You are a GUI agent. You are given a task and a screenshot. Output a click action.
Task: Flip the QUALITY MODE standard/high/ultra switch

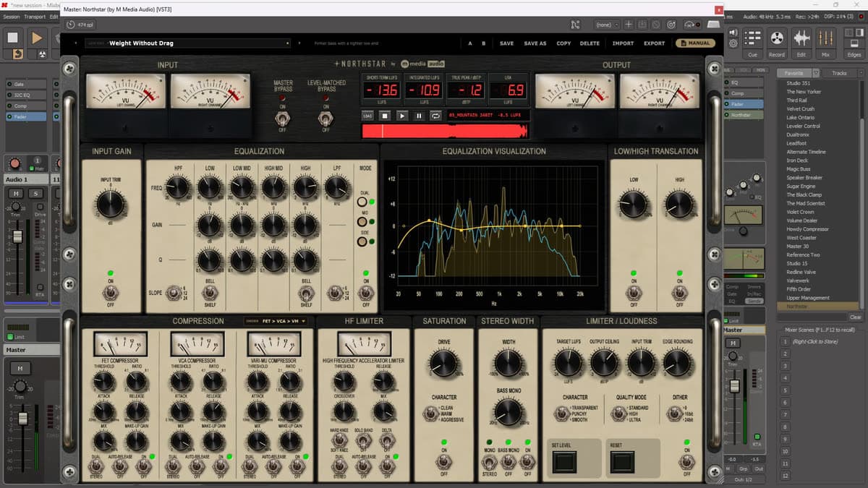619,413
